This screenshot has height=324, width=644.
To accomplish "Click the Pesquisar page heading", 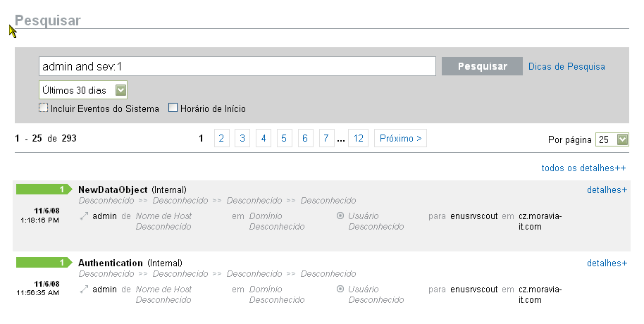I will (48, 20).
